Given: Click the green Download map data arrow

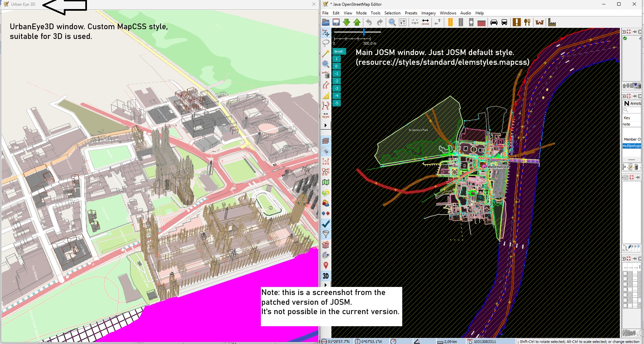Looking at the screenshot, I should pos(347,22).
